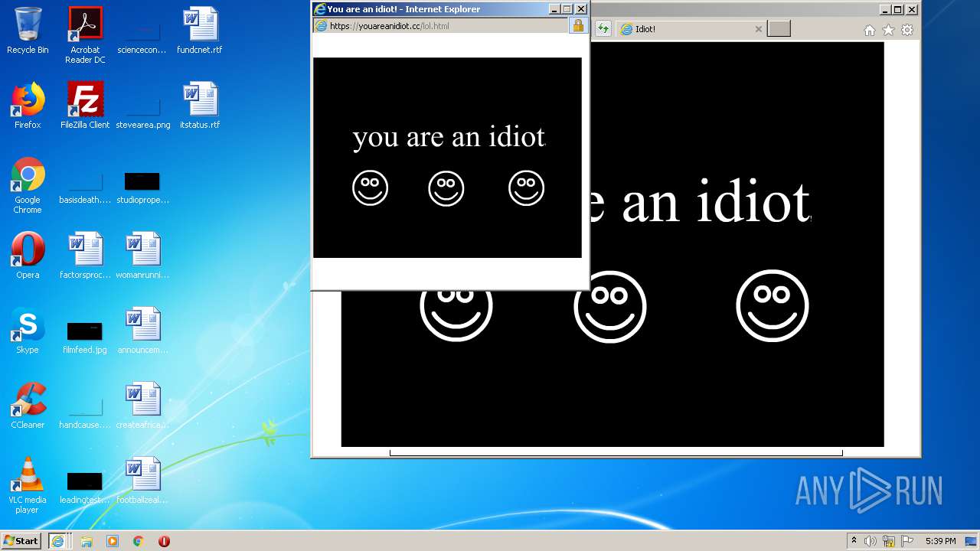Select the fundcnet.rtf file
980x551 pixels.
click(x=200, y=31)
